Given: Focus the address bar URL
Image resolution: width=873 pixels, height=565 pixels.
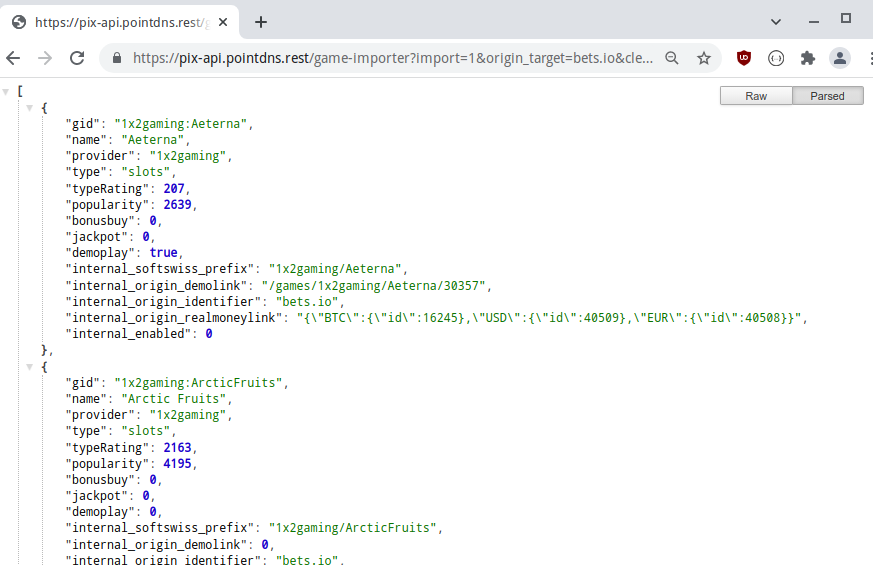Looking at the screenshot, I should 393,58.
